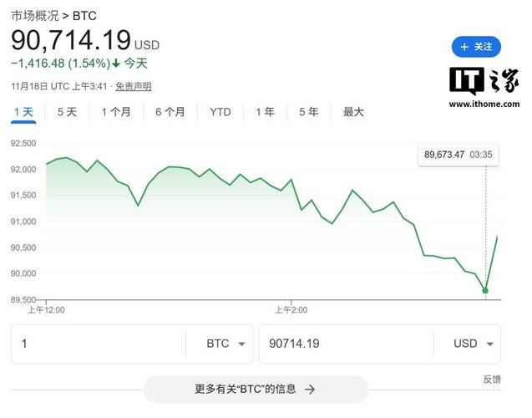Click the 反馈 feedback link
532x418 pixels.
tap(492, 379)
